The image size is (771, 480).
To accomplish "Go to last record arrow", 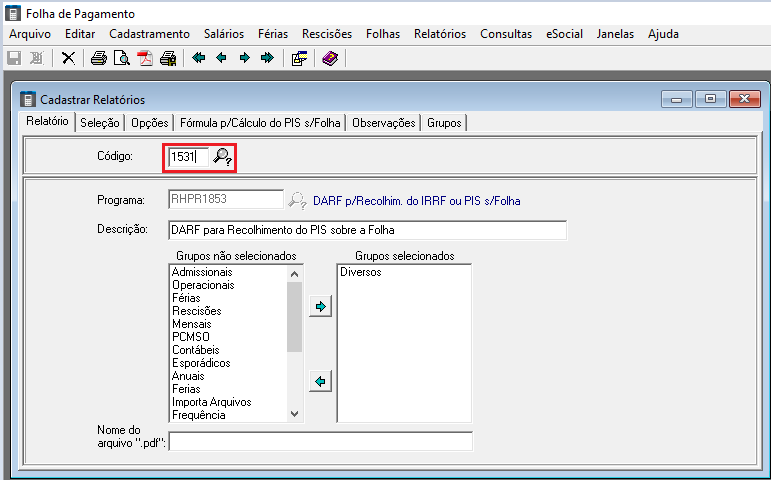I will tap(266, 58).
